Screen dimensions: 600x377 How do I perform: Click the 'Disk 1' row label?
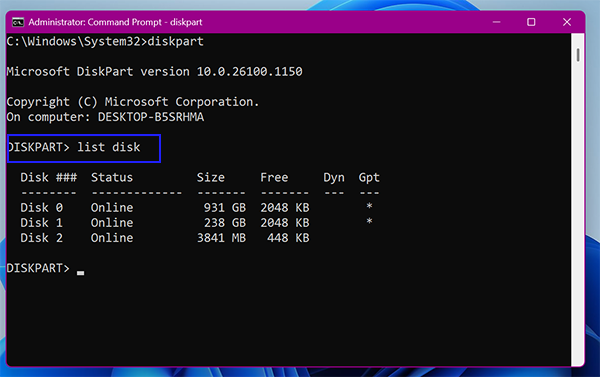[41, 223]
